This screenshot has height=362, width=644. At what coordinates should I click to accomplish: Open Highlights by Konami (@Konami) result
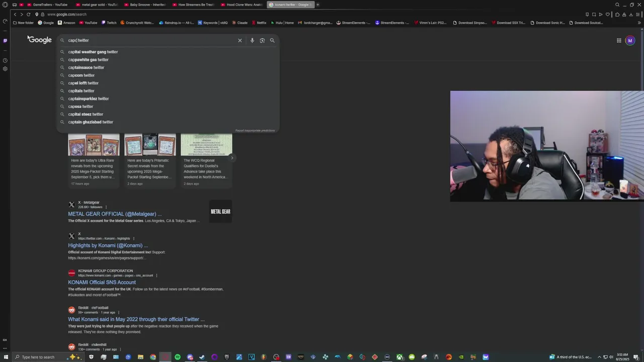tap(108, 246)
